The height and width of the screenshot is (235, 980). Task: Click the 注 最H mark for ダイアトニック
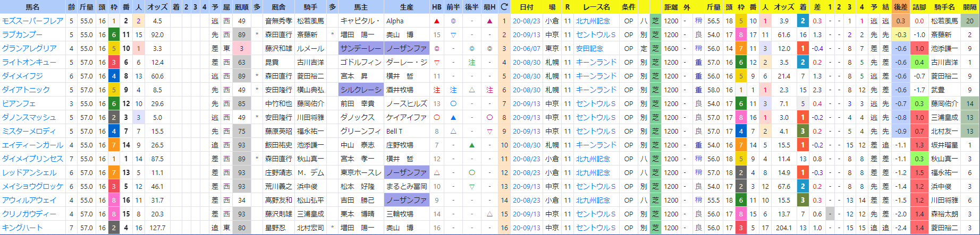coord(489,90)
